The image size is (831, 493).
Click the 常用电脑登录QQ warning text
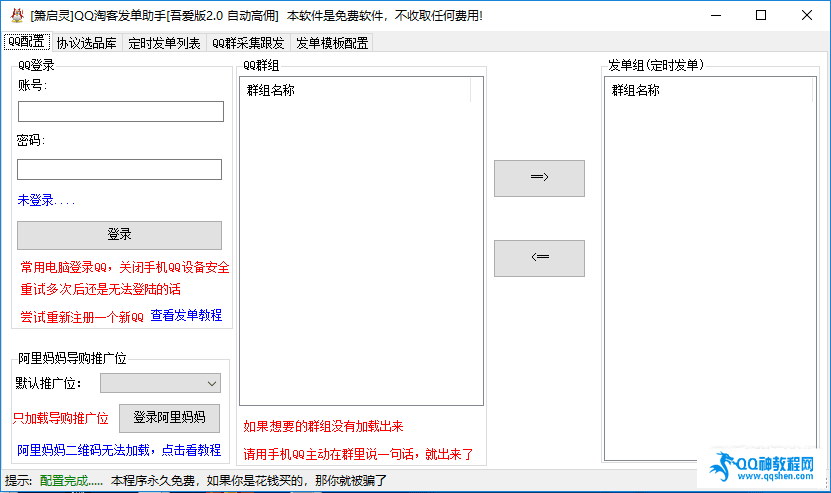pyautogui.click(x=125, y=267)
